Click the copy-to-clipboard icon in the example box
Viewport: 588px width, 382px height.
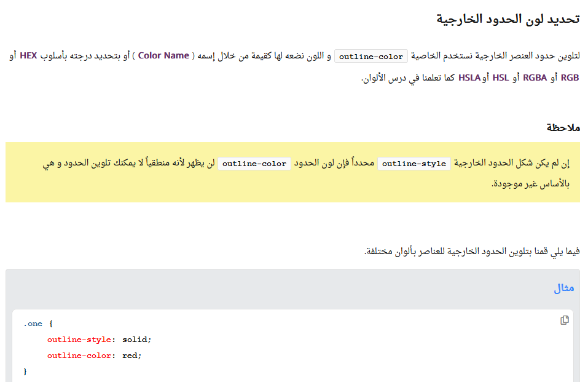coord(564,319)
